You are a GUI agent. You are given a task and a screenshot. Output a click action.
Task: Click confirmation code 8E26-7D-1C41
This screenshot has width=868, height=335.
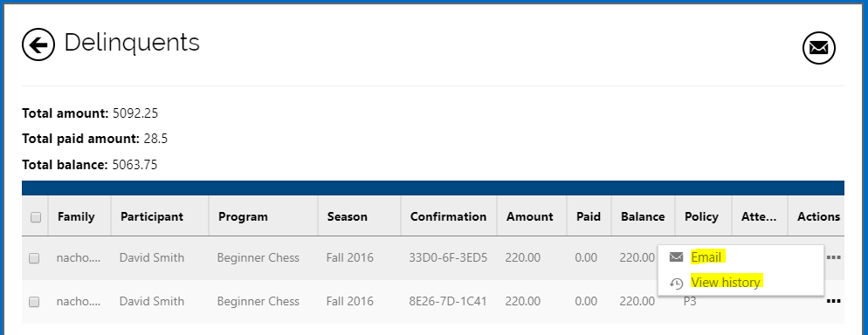[x=448, y=301]
